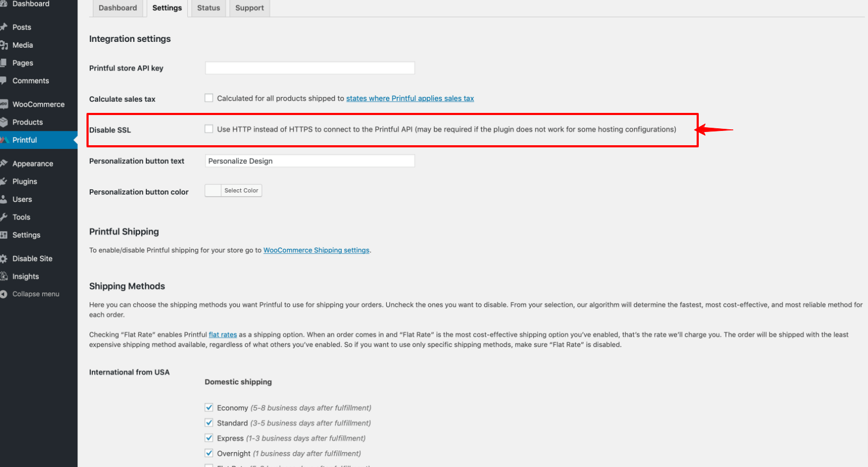Enable the Calculate sales tax checkbox
The width and height of the screenshot is (868, 467).
point(209,98)
